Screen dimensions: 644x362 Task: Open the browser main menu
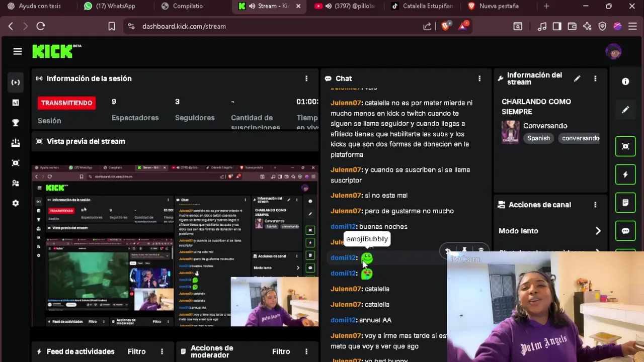tap(632, 26)
